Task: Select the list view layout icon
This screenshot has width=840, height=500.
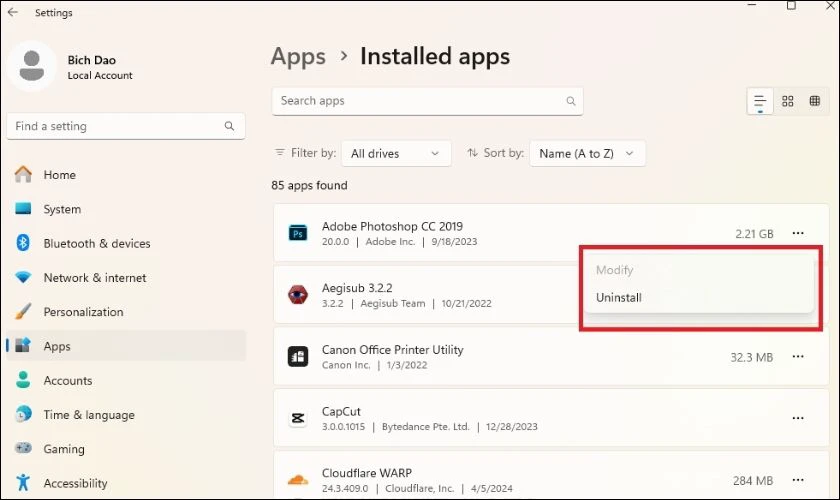Action: point(760,101)
